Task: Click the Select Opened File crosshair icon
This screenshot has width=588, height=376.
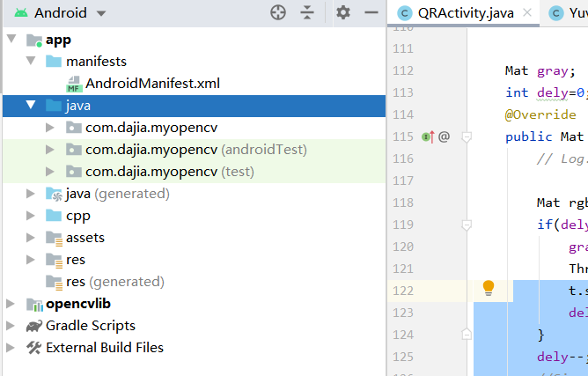Action: coord(278,12)
